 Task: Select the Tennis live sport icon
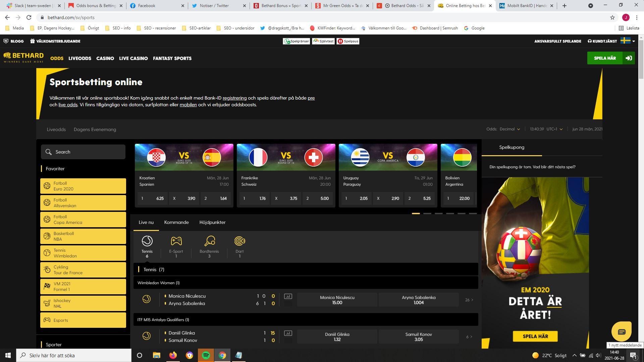pyautogui.click(x=147, y=241)
